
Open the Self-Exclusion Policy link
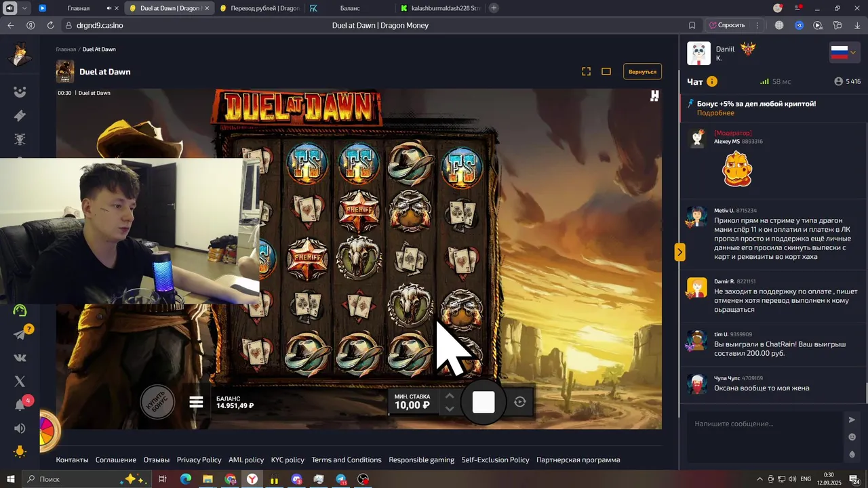click(x=496, y=460)
